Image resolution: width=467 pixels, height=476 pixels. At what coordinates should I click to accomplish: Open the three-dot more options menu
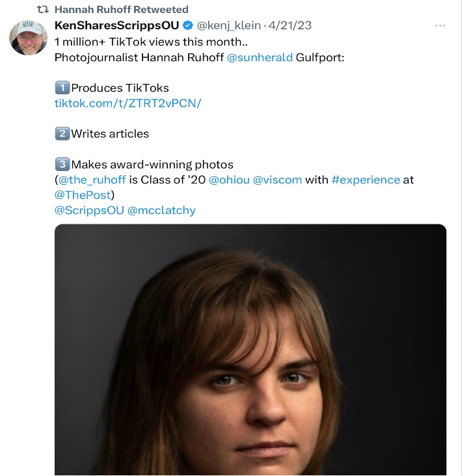coord(440,26)
